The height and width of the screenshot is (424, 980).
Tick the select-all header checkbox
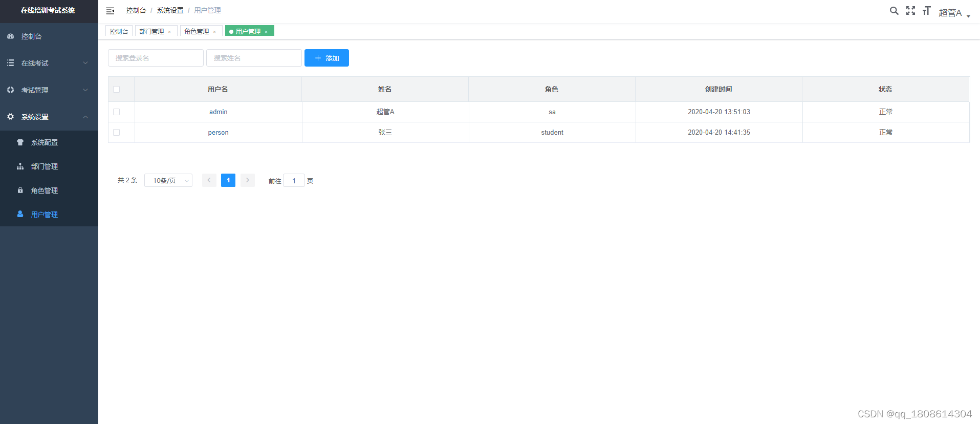[x=116, y=89]
